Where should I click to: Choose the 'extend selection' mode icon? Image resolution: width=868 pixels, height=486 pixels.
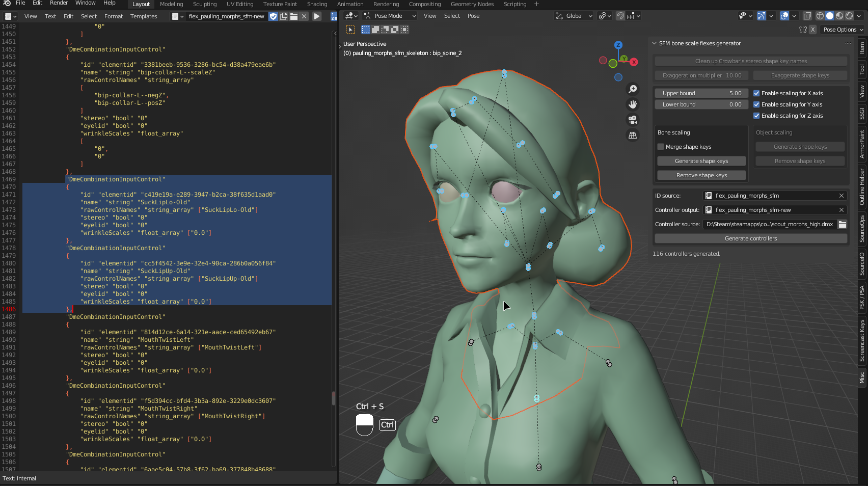375,30
